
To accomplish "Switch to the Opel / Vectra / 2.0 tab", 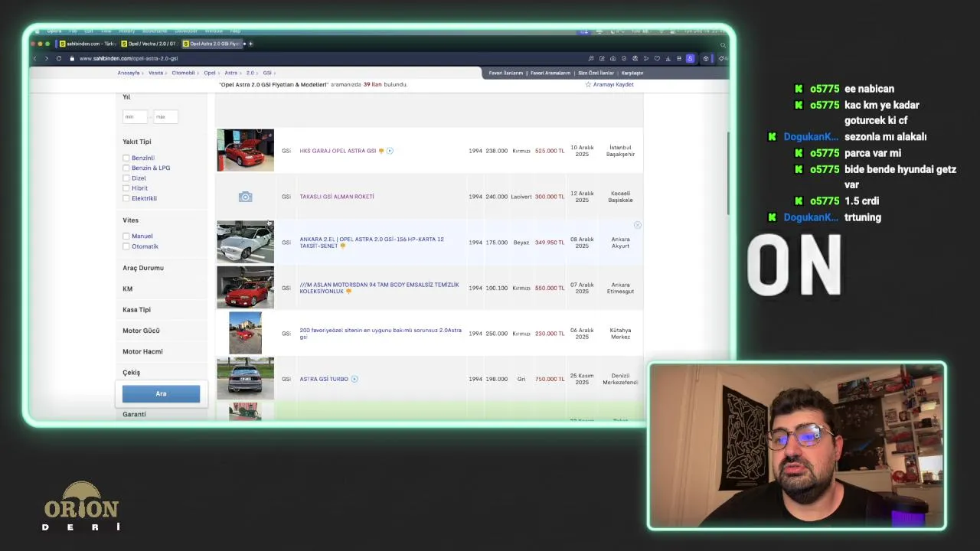I will [x=148, y=44].
